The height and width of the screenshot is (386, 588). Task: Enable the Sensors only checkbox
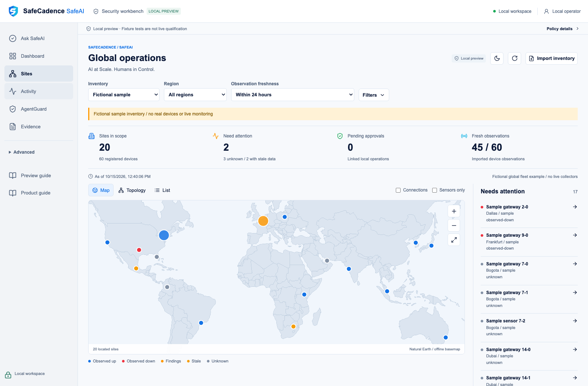coord(434,190)
